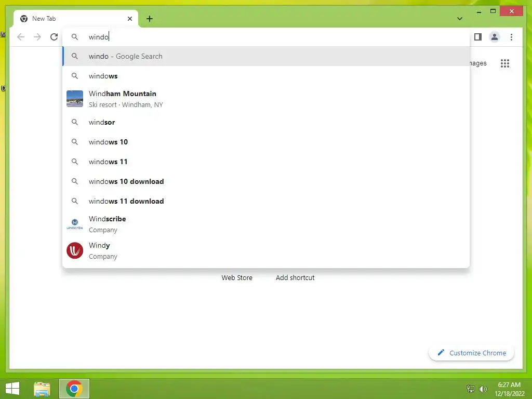The width and height of the screenshot is (532, 399).
Task: Open a new tab with plus button
Action: point(150,19)
